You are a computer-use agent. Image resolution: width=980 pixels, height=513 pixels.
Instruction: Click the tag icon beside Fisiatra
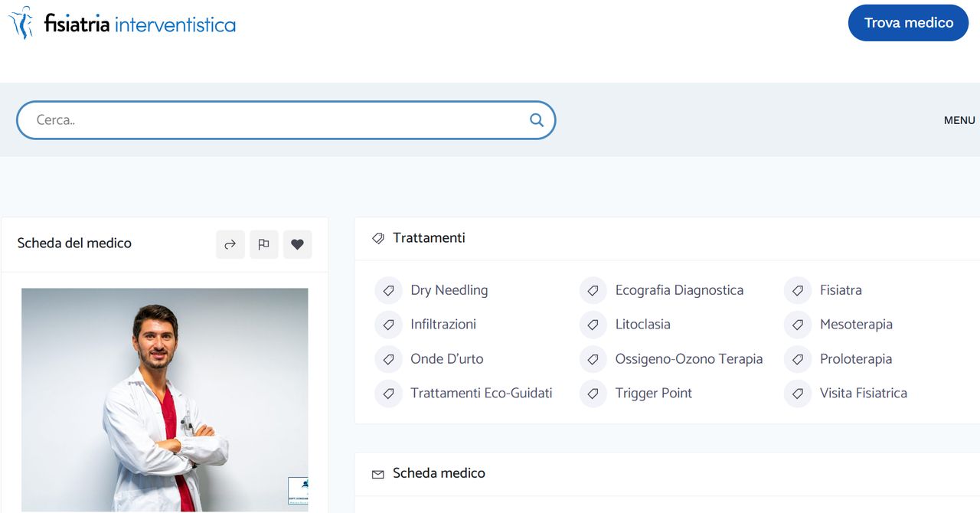pyautogui.click(x=797, y=291)
